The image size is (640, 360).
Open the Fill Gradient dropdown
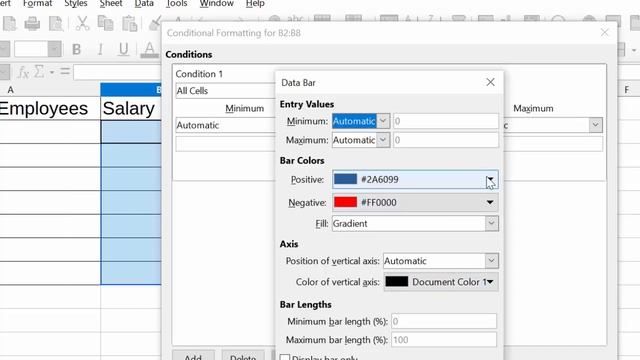pos(415,223)
